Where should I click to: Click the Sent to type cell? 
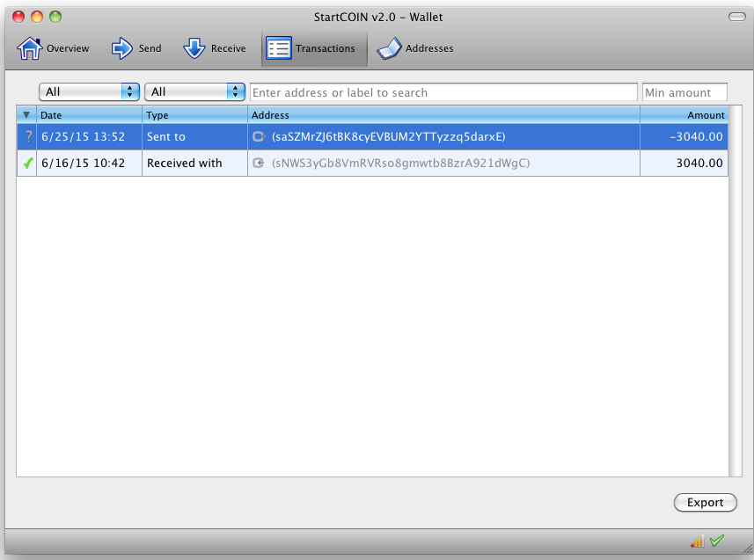(x=194, y=137)
